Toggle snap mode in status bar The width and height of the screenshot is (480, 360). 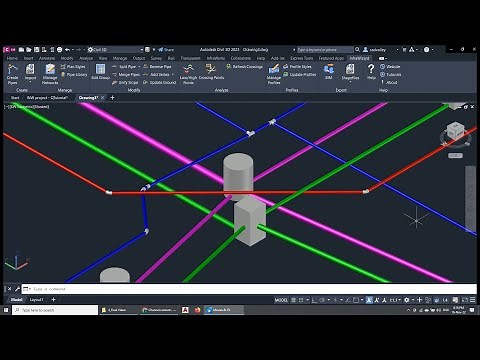tap(301, 300)
